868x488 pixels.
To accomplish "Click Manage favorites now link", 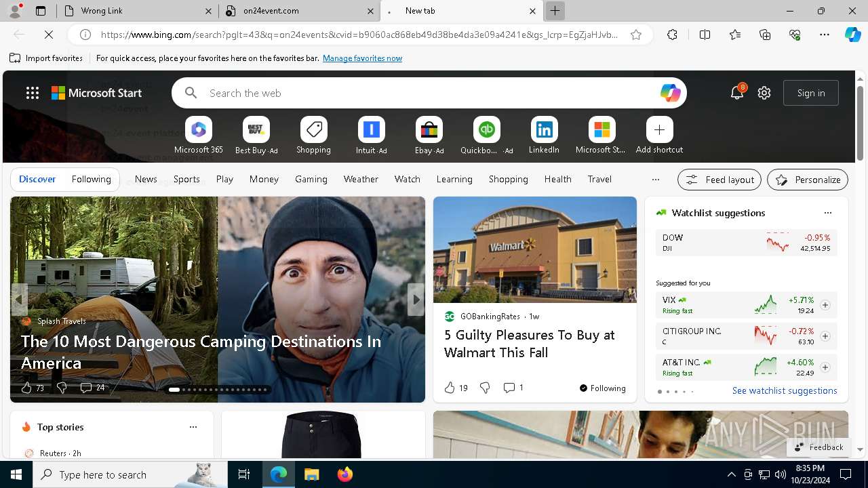I will point(362,58).
